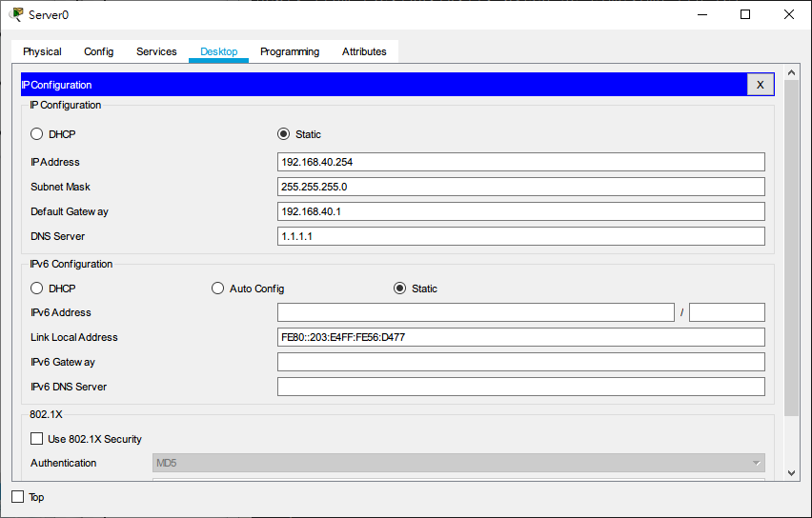
Task: Click the IPv4 Address input field
Action: point(520,162)
